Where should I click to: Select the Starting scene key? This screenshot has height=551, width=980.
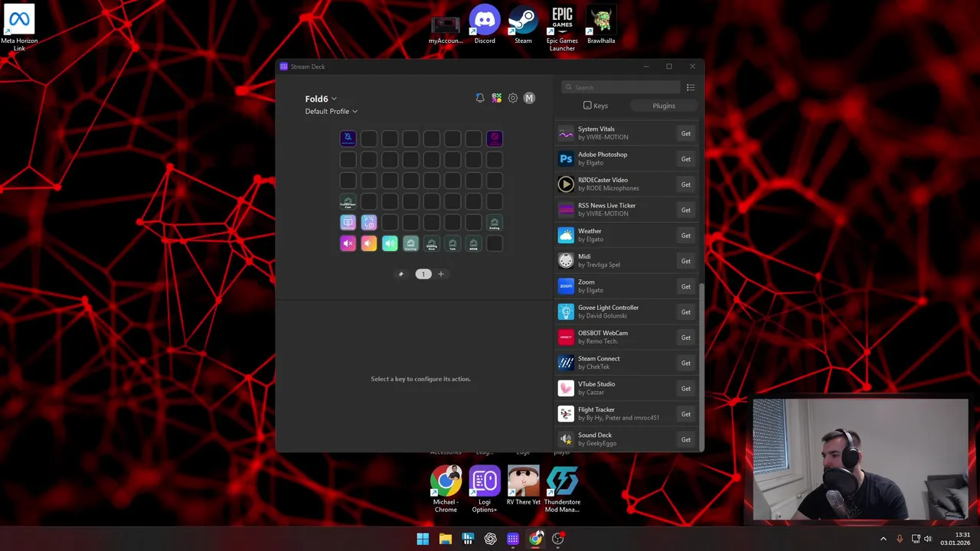coord(410,243)
